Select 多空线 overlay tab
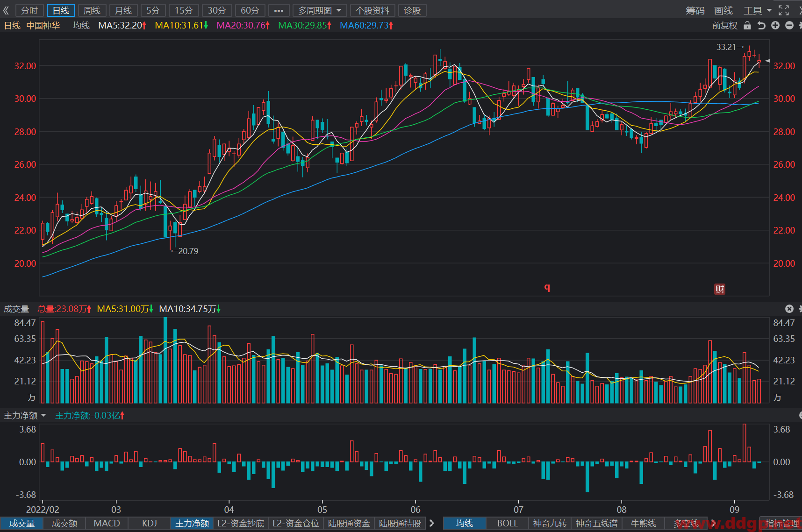Image resolution: width=802 pixels, height=532 pixels. pos(686,523)
